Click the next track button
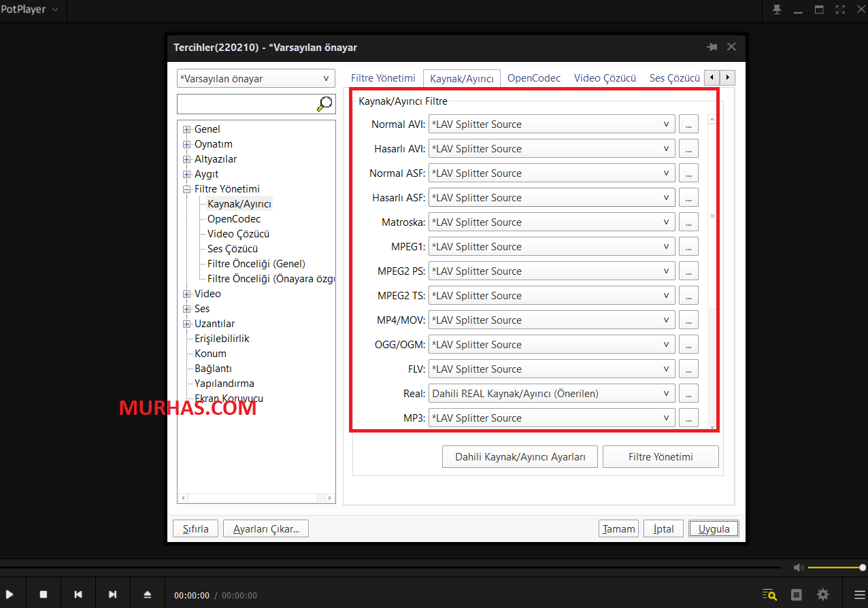This screenshot has width=868, height=608. pos(113,594)
